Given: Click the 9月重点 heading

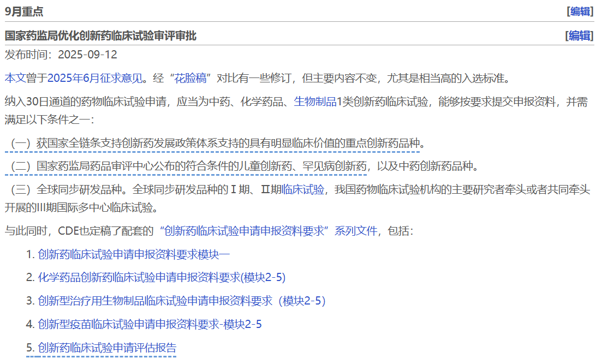Looking at the screenshot, I should [24, 11].
